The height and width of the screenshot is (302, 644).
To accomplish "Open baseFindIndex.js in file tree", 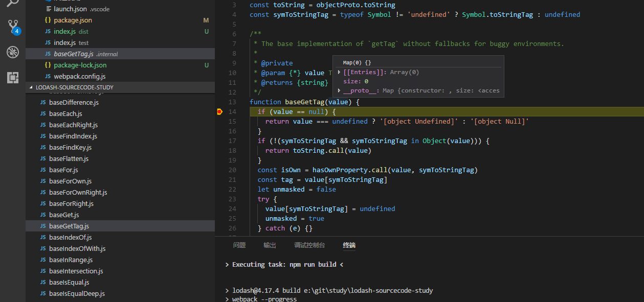I will [120, 136].
